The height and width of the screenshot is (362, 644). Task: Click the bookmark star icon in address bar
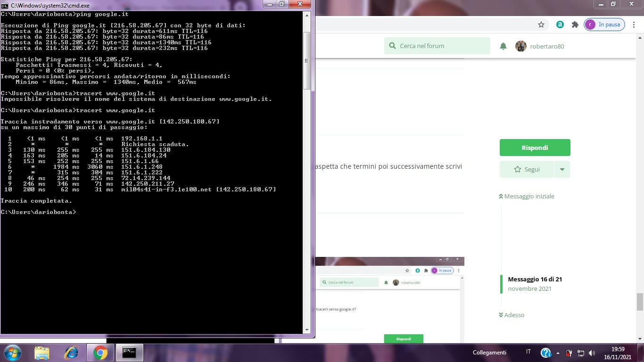point(541,25)
